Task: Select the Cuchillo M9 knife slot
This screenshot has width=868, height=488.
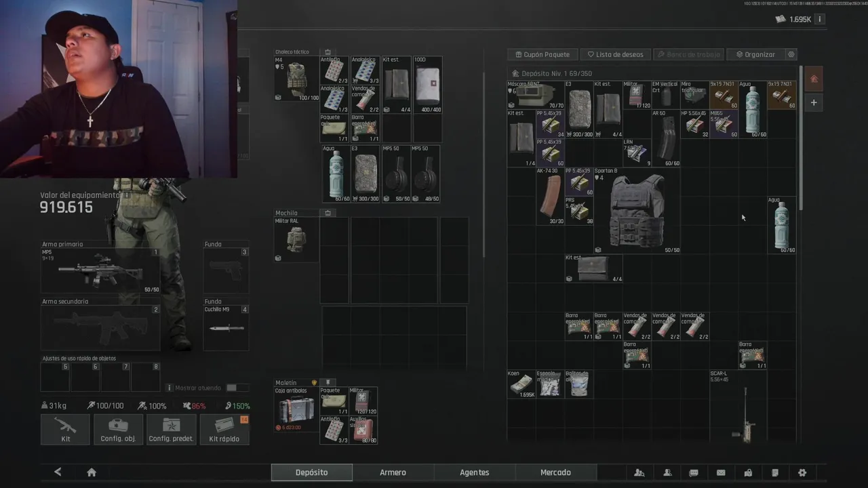Action: pyautogui.click(x=226, y=328)
